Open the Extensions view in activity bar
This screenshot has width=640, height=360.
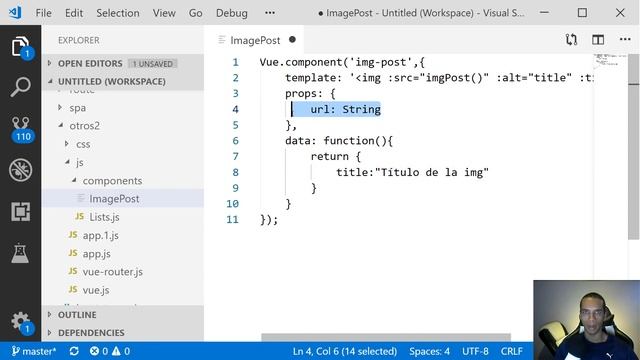pos(20,211)
